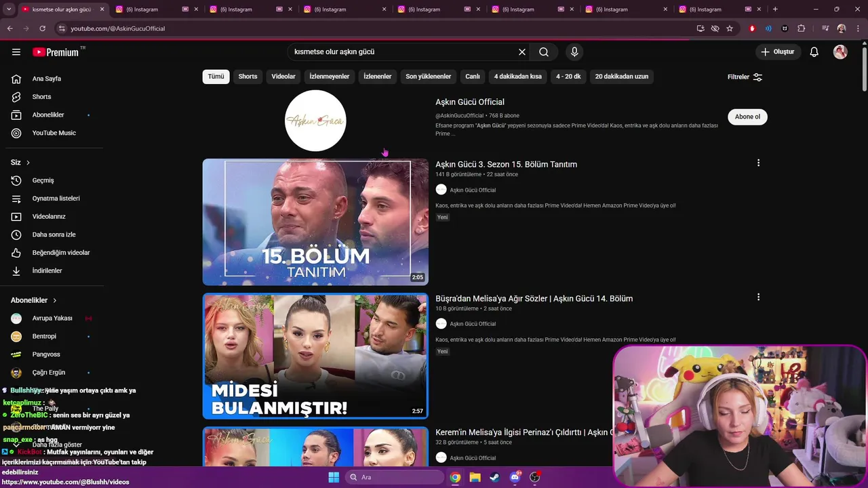Click the Aşkın Gücü channel avatar image
This screenshot has width=868, height=488.
coord(315,121)
